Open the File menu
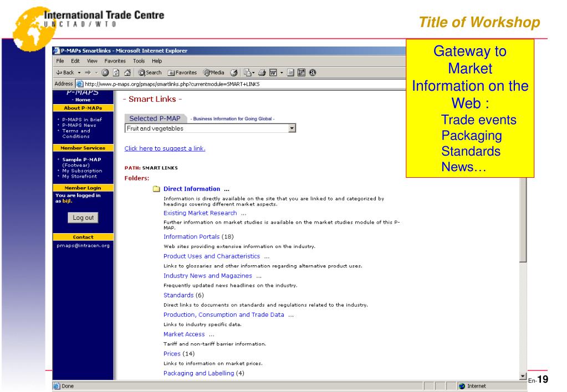Screen dimensions: 567x392 (60, 61)
